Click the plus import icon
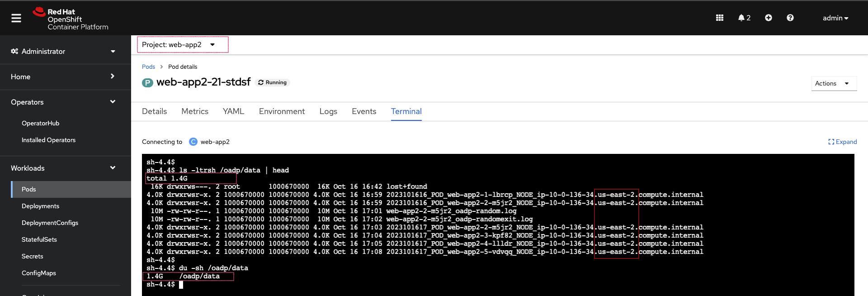868x296 pixels. [x=768, y=18]
